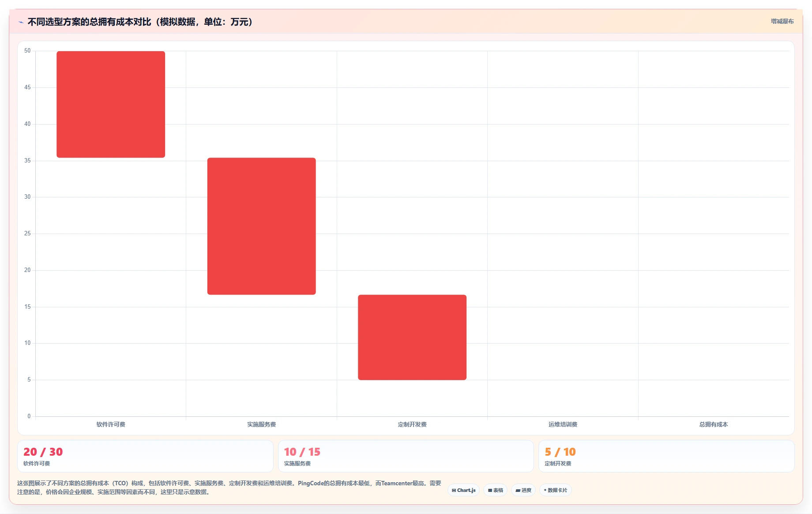The height and width of the screenshot is (514, 812).
Task: Click the 增减瀑布 chart type tag
Action: (x=782, y=21)
